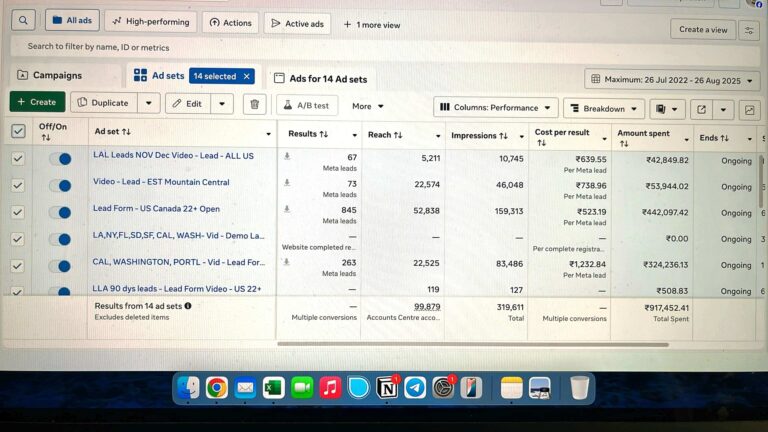Delete selected ad sets with trash icon
The width and height of the screenshot is (768, 432).
(254, 104)
